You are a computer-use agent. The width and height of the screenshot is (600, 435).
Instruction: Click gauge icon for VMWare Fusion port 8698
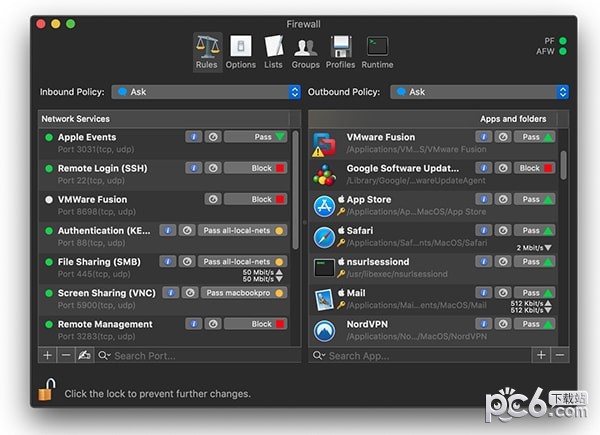213,199
